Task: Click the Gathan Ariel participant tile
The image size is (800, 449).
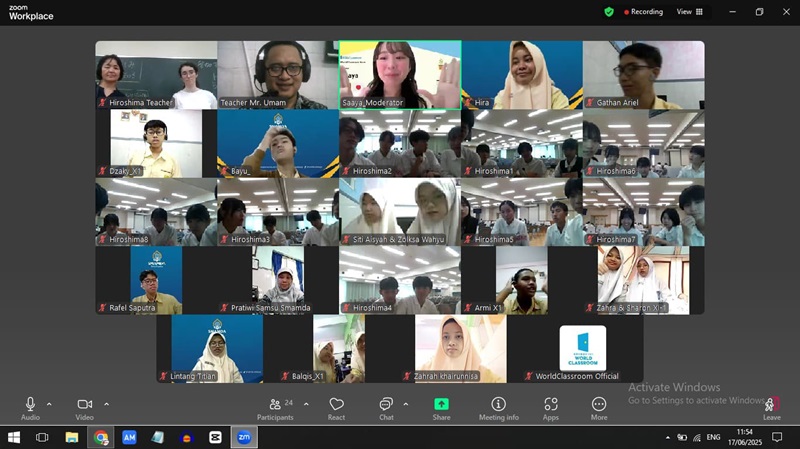Action: (x=644, y=75)
